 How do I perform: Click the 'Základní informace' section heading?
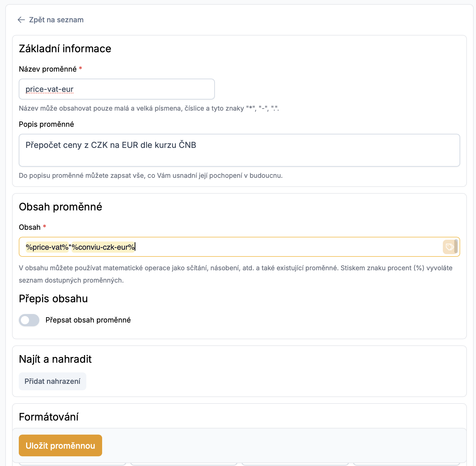coord(65,49)
